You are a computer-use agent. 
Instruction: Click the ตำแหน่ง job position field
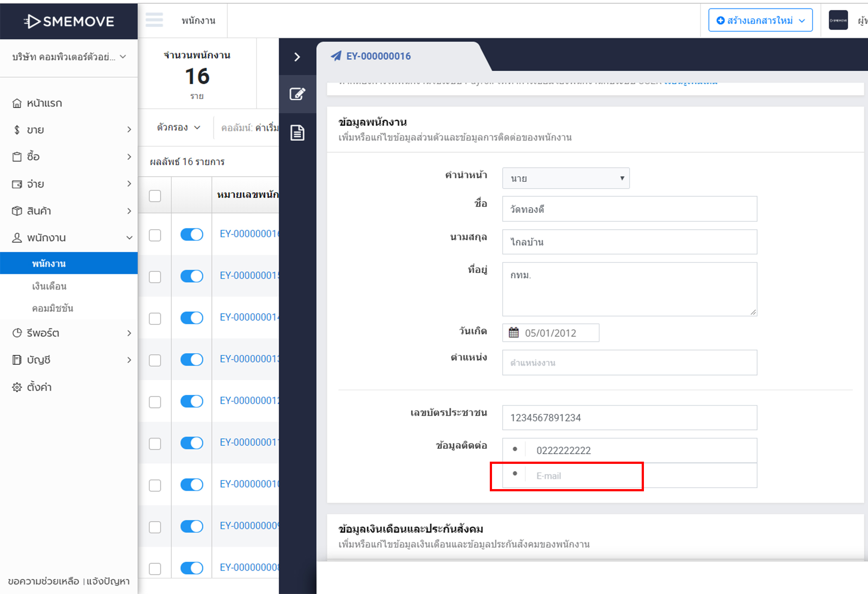pos(629,363)
